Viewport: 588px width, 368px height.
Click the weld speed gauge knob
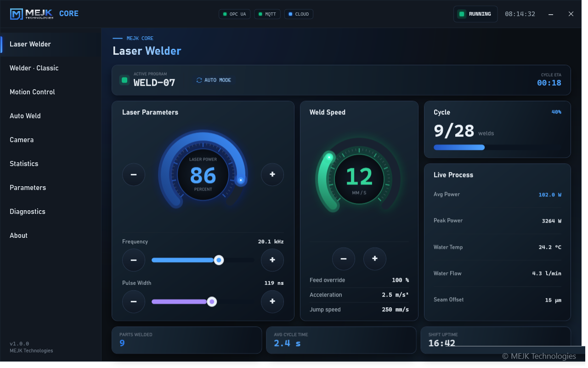(329, 157)
